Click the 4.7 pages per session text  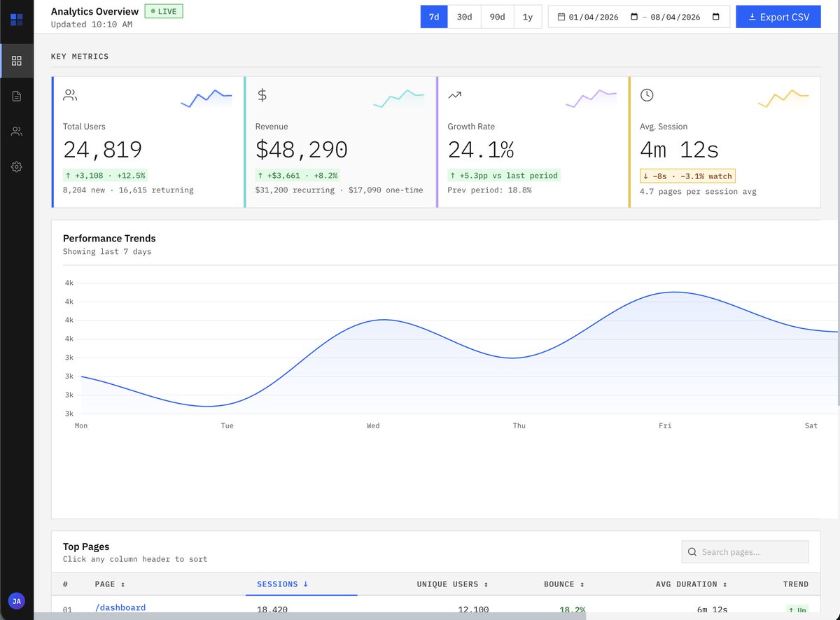point(698,192)
